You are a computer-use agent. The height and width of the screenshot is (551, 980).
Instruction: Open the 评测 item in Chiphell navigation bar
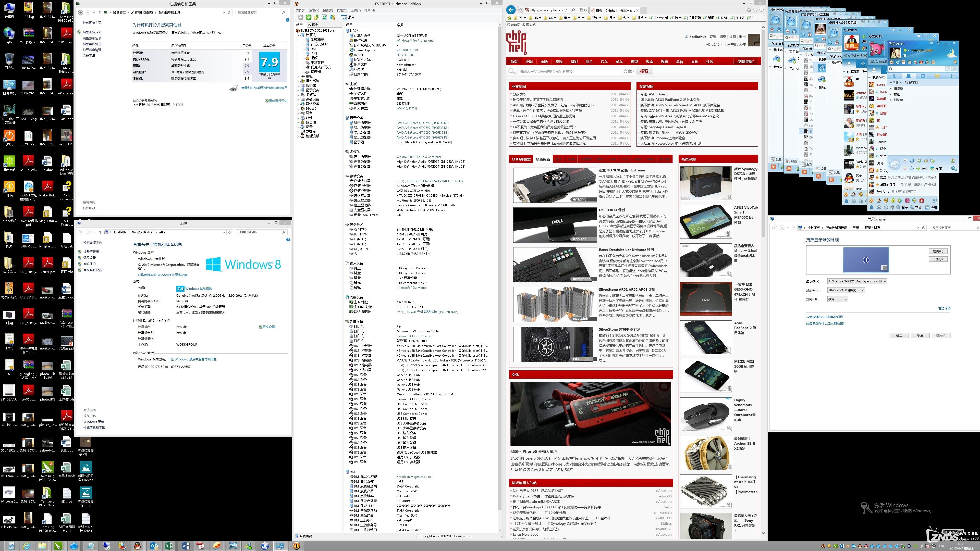tap(529, 61)
